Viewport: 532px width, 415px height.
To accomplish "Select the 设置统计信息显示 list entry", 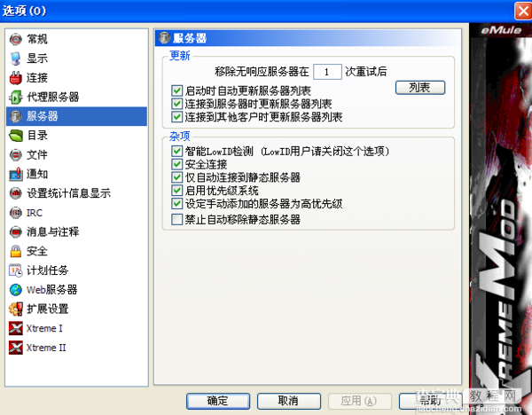I will 76,193.
